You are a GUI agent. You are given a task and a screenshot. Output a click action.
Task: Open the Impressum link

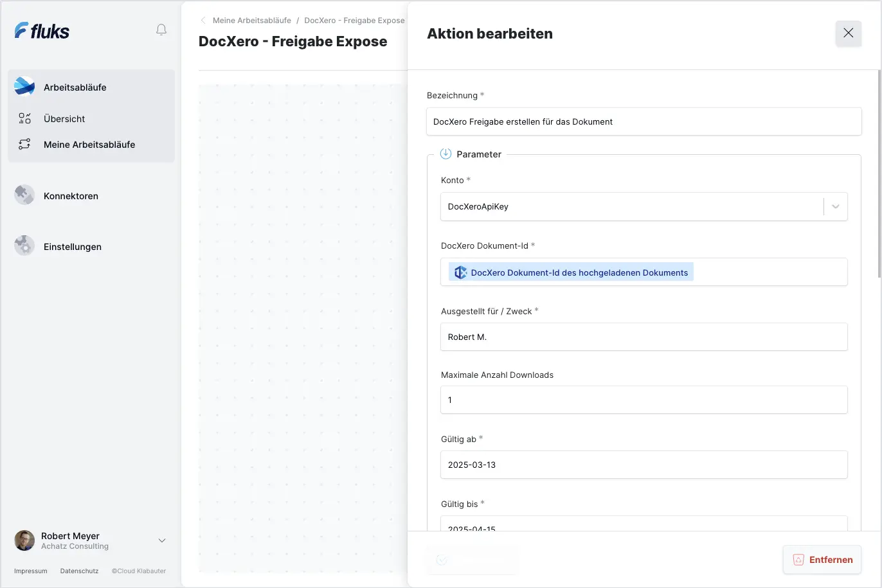31,571
